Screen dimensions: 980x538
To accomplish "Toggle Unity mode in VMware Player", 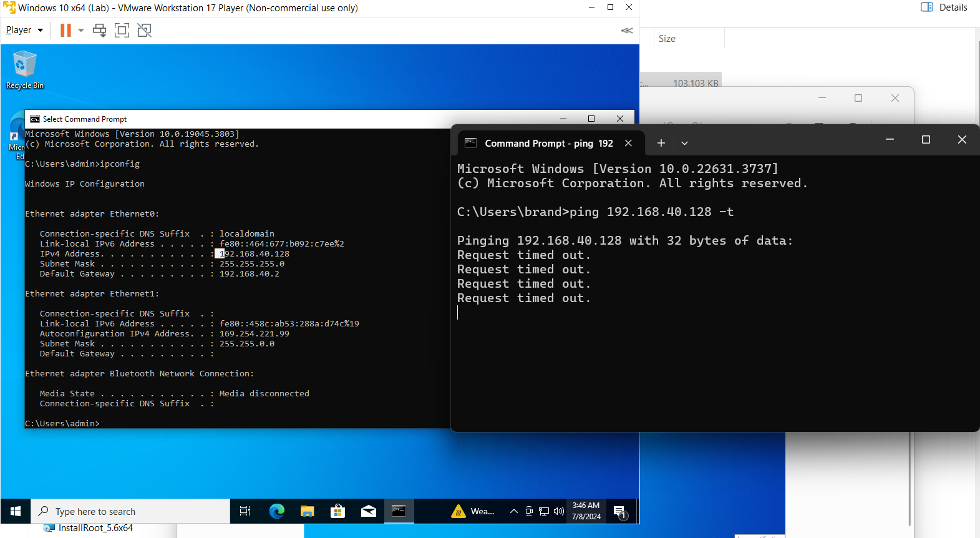I will point(144,30).
